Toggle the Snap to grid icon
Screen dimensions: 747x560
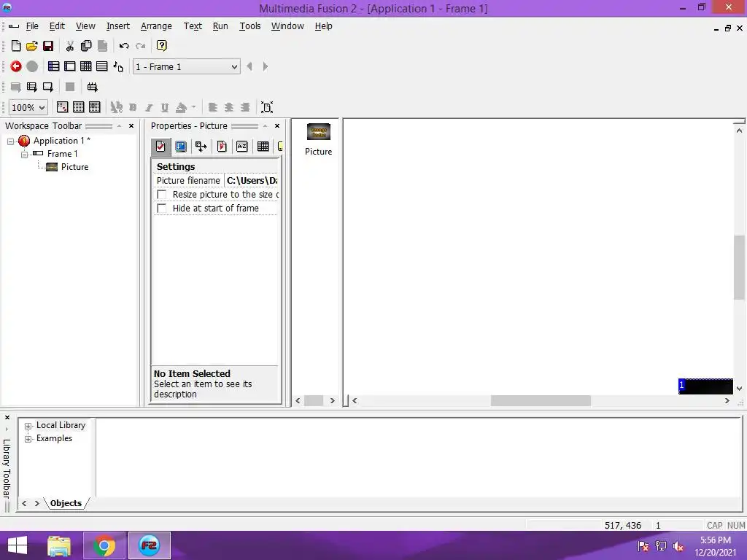coord(95,107)
